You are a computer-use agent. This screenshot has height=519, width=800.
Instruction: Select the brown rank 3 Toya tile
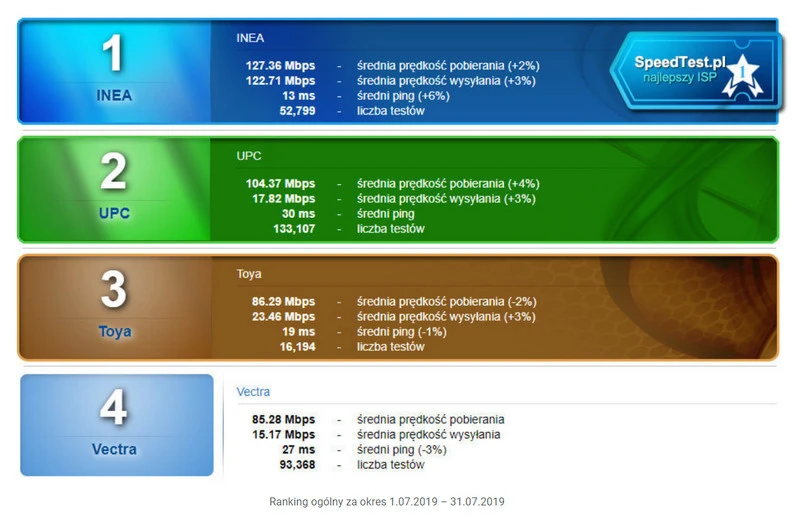114,307
